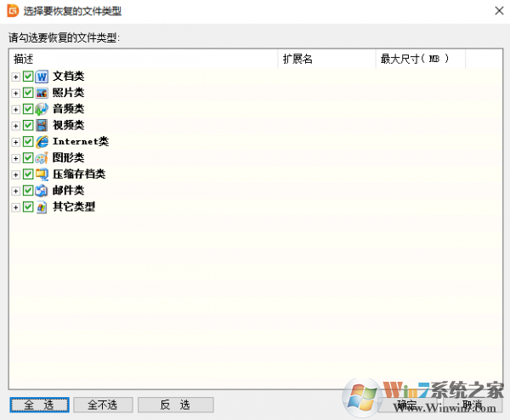Click the audio icon for 音频类
The image size is (510, 420).
pyautogui.click(x=42, y=109)
